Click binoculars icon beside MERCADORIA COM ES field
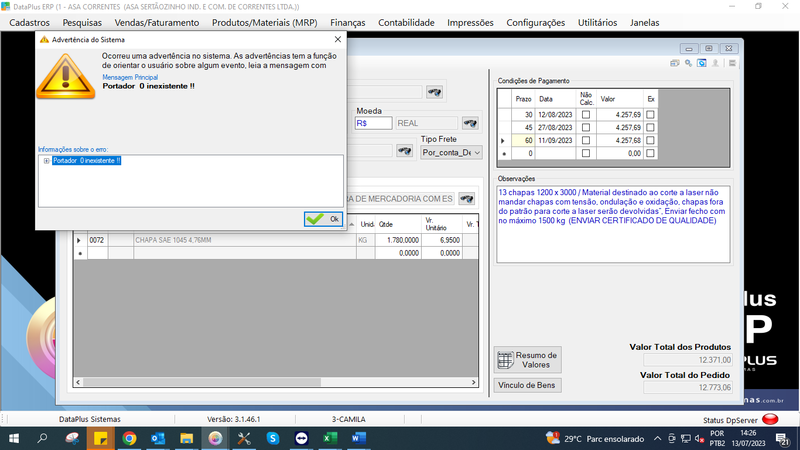The image size is (800, 450). tap(467, 198)
